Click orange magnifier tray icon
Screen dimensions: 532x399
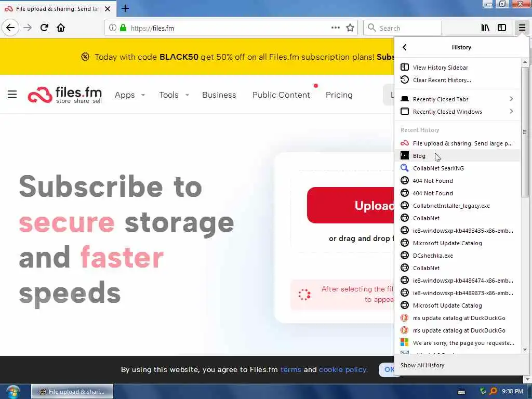point(494,391)
